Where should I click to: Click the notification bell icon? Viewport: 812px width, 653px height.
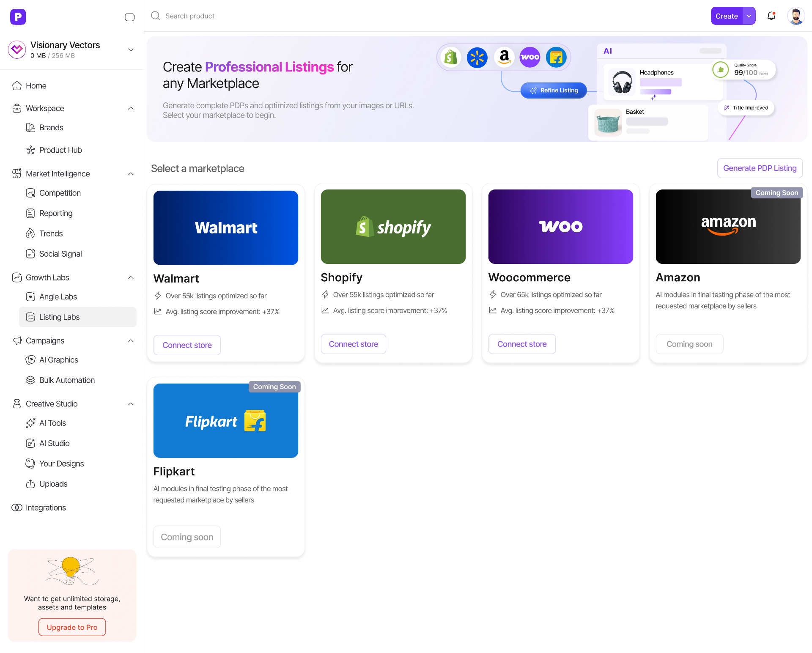coord(771,16)
